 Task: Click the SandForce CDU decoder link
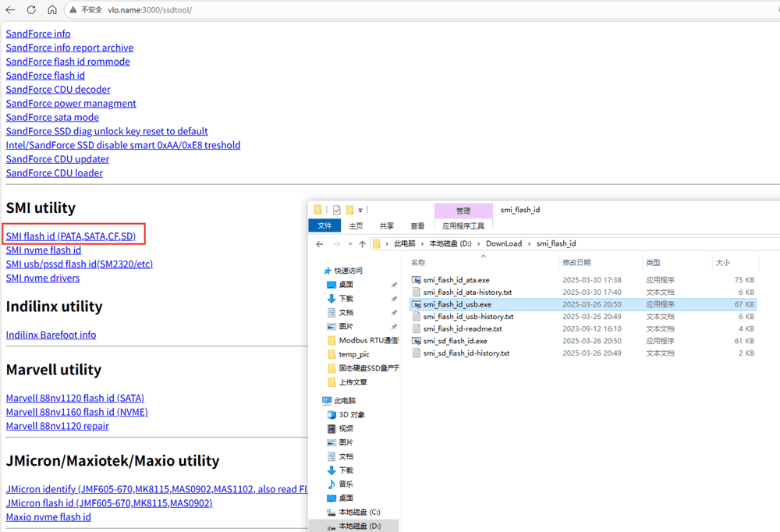pos(58,90)
